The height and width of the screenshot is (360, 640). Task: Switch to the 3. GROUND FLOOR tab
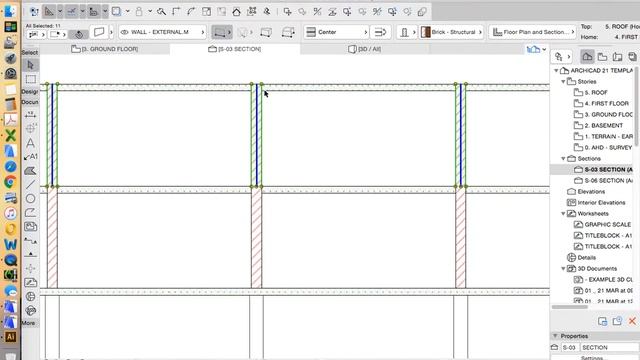(x=104, y=49)
